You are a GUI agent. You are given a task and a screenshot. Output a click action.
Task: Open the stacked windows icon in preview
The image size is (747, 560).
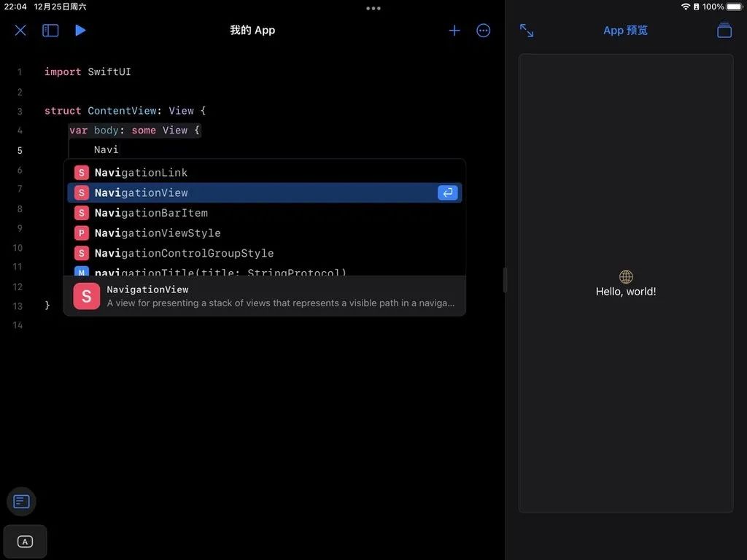[724, 31]
